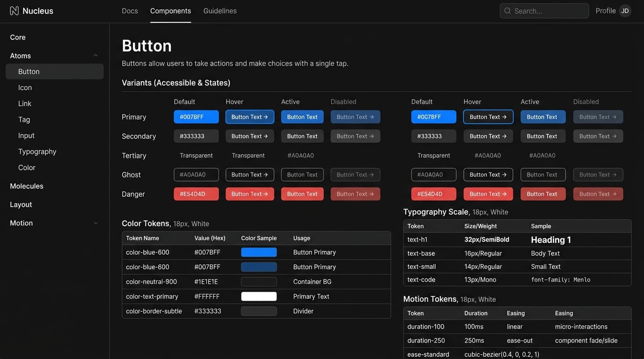Screen dimensions: 644x359
Task: Click the "Container BG" usage cell
Action: (312, 282)
